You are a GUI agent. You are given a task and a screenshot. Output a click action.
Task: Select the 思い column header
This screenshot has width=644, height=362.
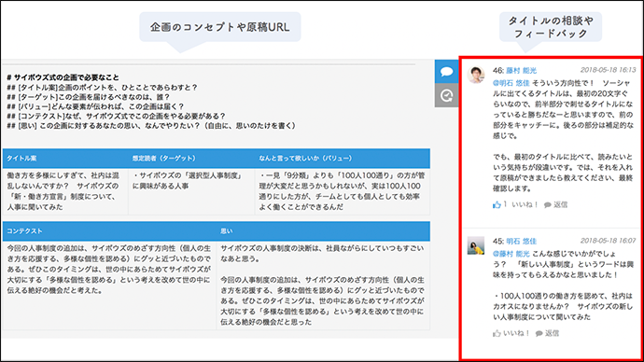323,231
